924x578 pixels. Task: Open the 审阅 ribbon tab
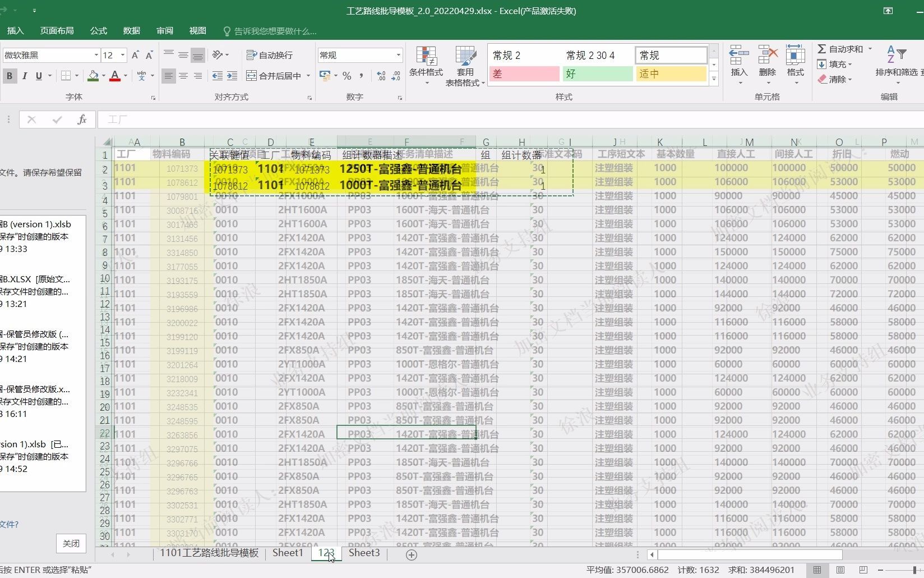click(165, 31)
